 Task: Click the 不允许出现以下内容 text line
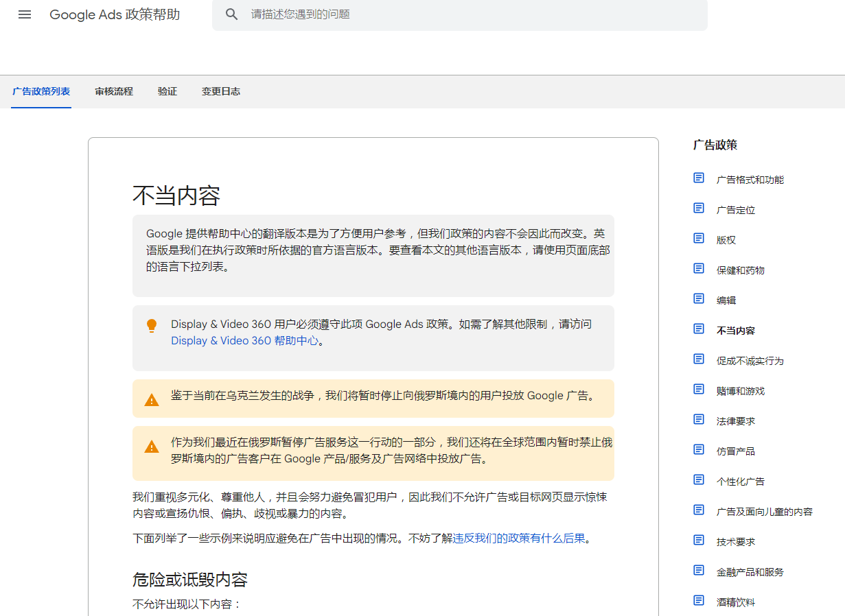tap(187, 604)
